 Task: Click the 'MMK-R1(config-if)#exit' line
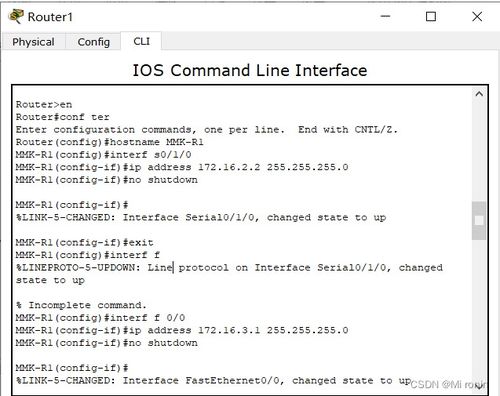(85, 243)
